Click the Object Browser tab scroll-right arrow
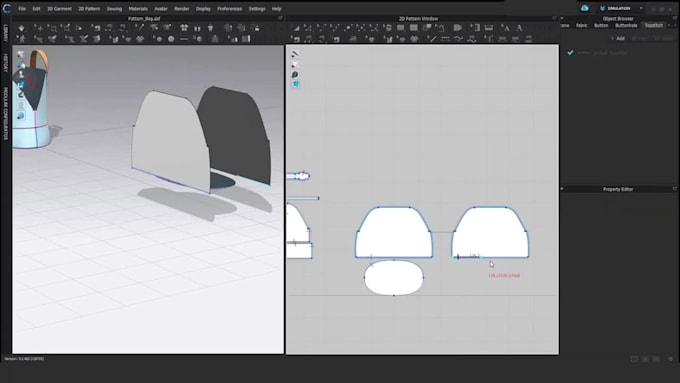Viewport: 680px width, 383px height. click(x=675, y=26)
